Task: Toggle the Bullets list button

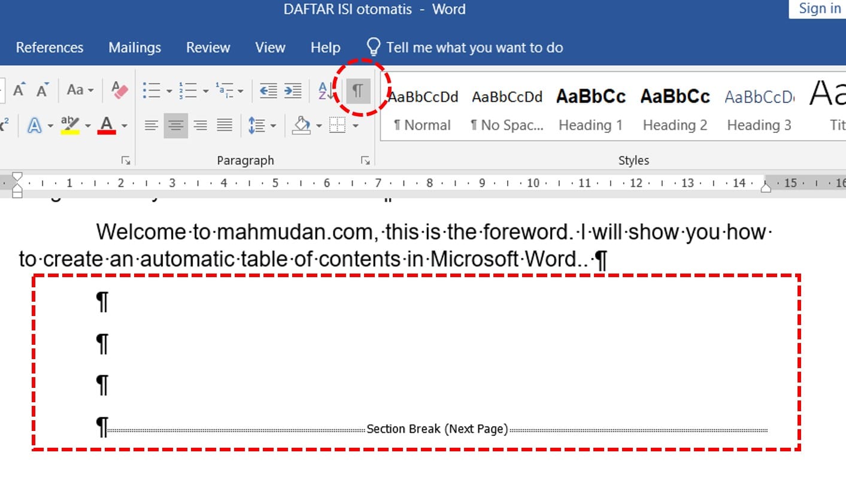Action: click(x=151, y=91)
